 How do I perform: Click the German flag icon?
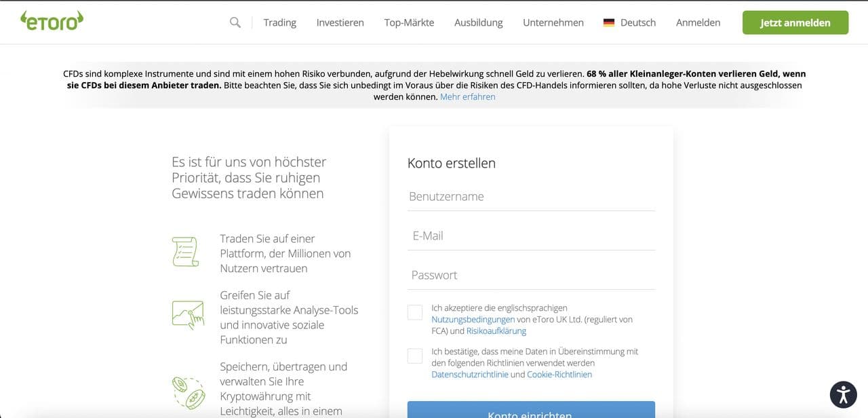coord(609,22)
